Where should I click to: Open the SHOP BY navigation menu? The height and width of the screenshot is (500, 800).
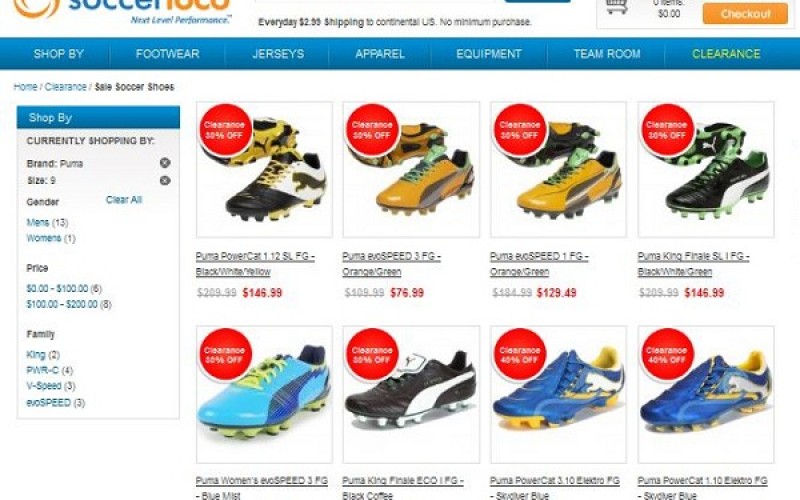tap(59, 54)
